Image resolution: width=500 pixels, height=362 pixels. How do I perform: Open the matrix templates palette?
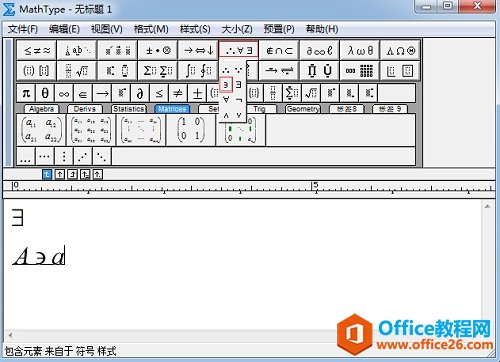(360, 71)
